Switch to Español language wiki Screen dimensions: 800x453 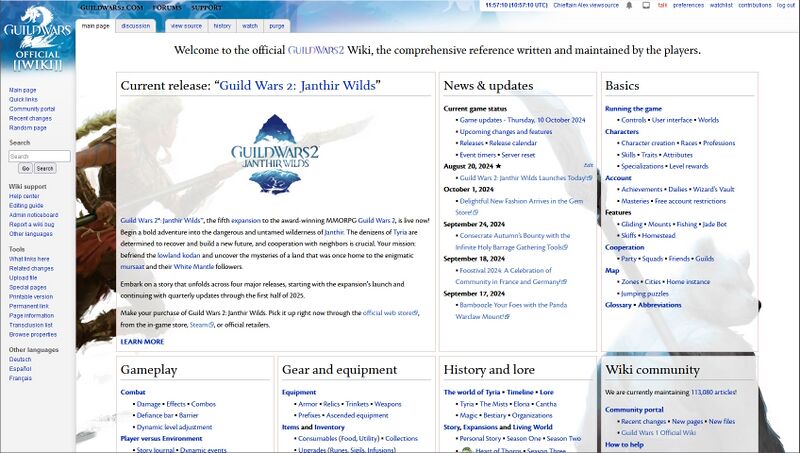pyautogui.click(x=20, y=369)
